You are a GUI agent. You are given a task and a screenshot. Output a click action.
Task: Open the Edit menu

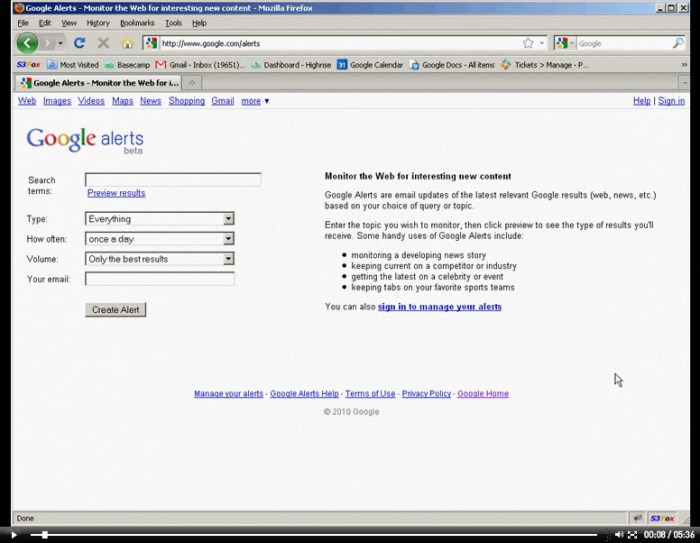(x=45, y=23)
